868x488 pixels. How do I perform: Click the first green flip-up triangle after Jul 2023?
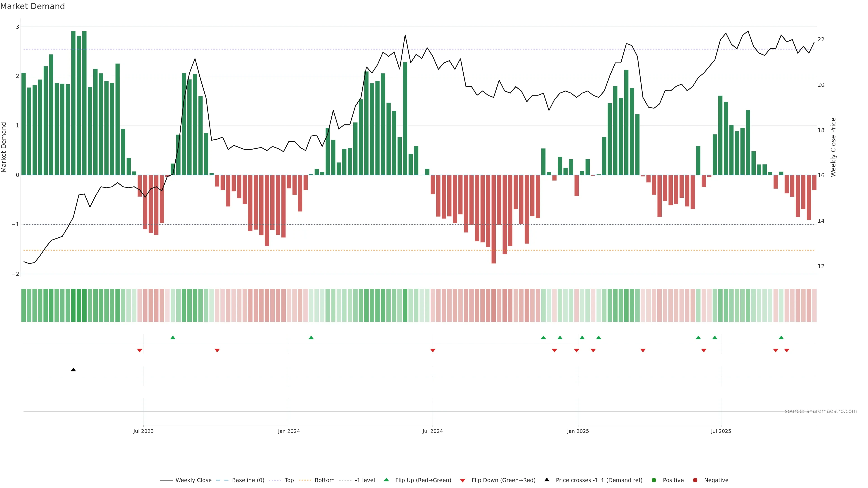point(173,338)
